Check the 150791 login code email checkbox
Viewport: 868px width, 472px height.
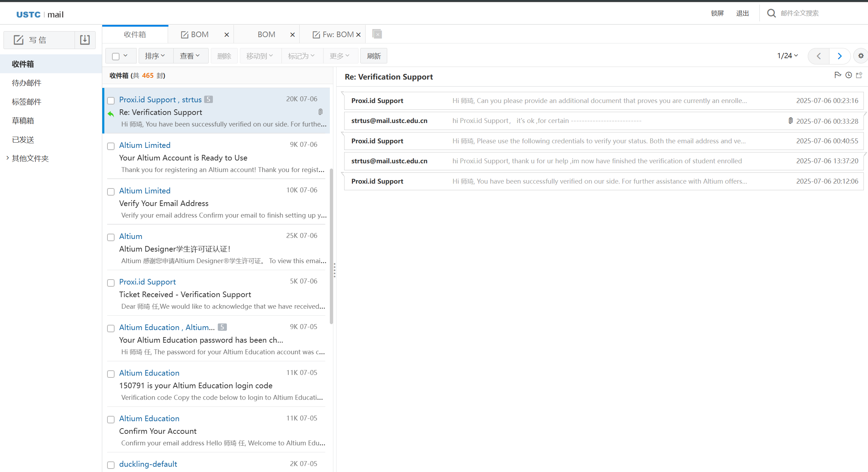pos(111,374)
